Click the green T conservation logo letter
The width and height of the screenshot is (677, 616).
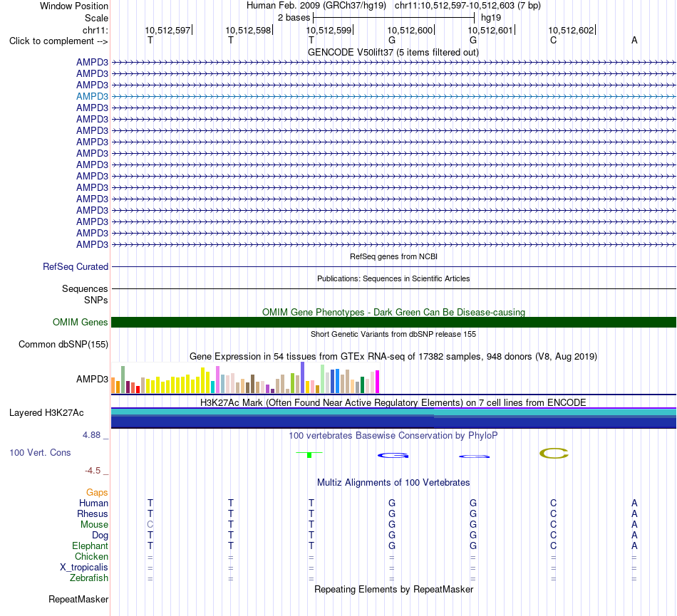click(309, 454)
